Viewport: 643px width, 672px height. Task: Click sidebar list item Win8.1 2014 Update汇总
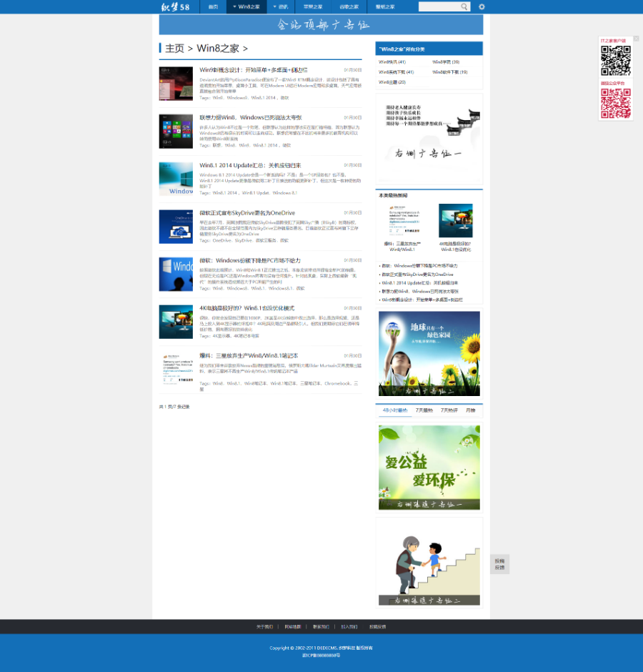[420, 283]
